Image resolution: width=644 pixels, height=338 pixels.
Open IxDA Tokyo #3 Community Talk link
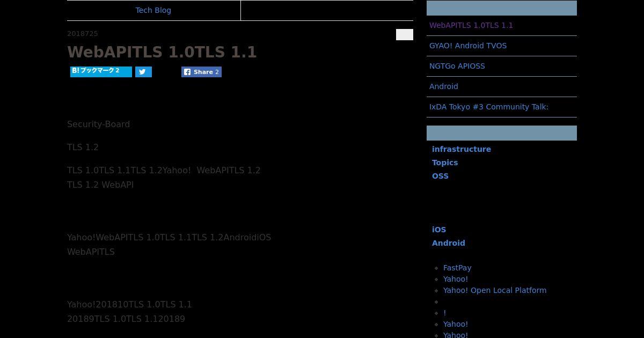(x=489, y=107)
